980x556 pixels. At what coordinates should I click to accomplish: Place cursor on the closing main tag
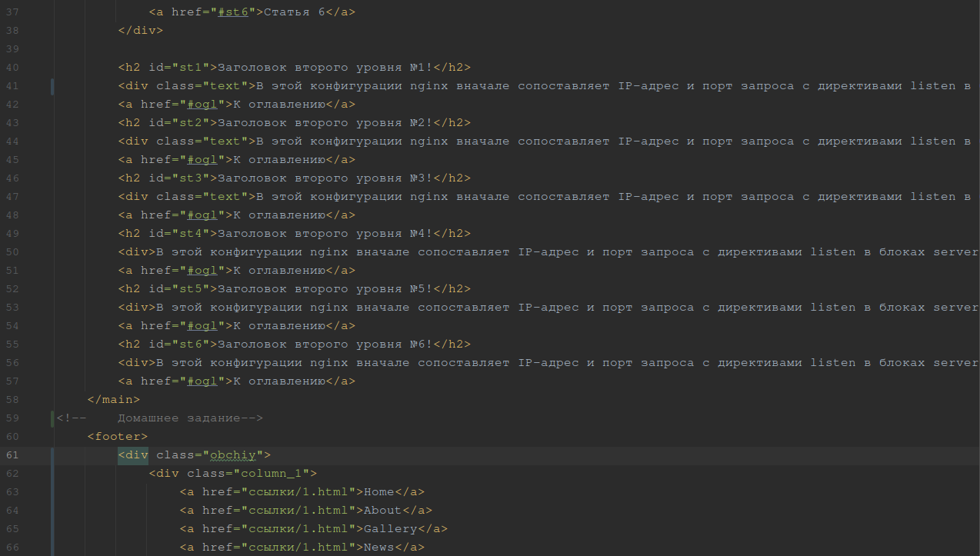point(114,400)
